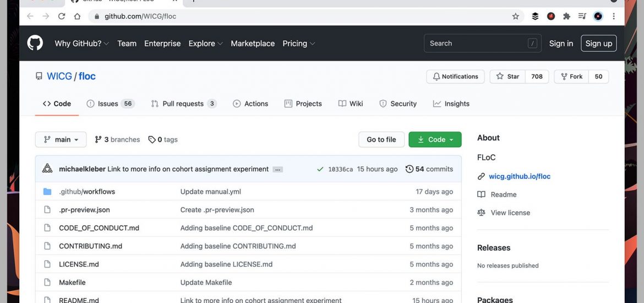View the 0 tags link
Image resolution: width=644 pixels, height=303 pixels.
[163, 139]
